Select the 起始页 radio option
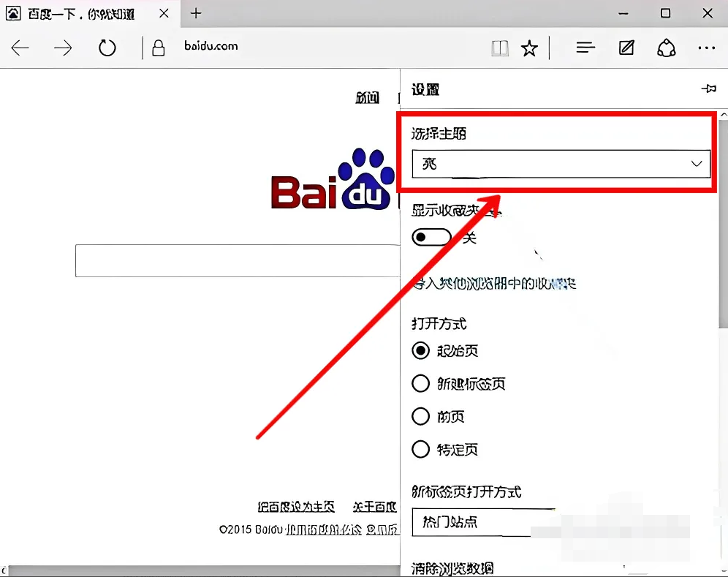 point(420,351)
